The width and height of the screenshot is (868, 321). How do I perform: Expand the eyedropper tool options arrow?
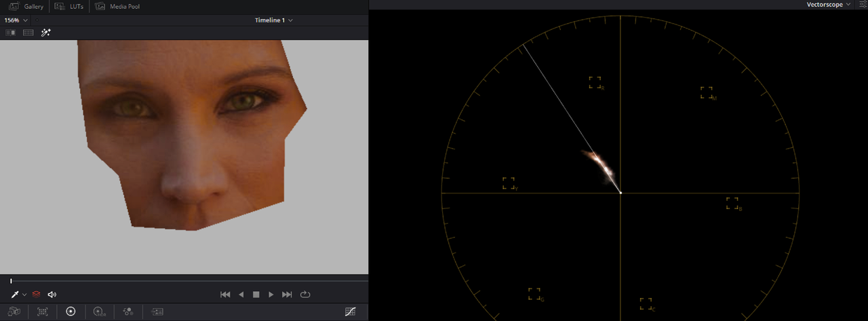[x=24, y=295]
